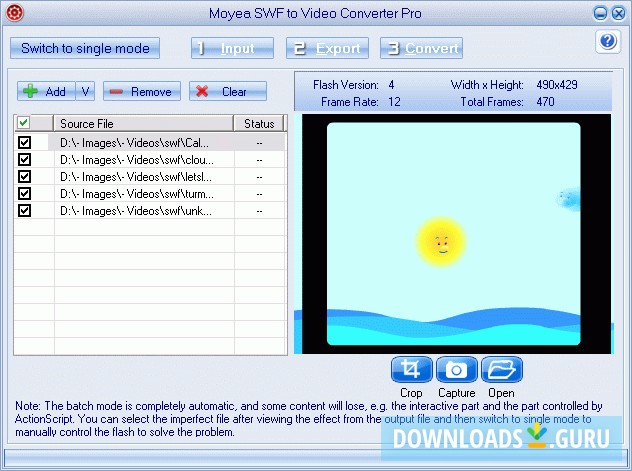632x471 pixels.
Task: Click the Capture camera icon
Action: 457,369
